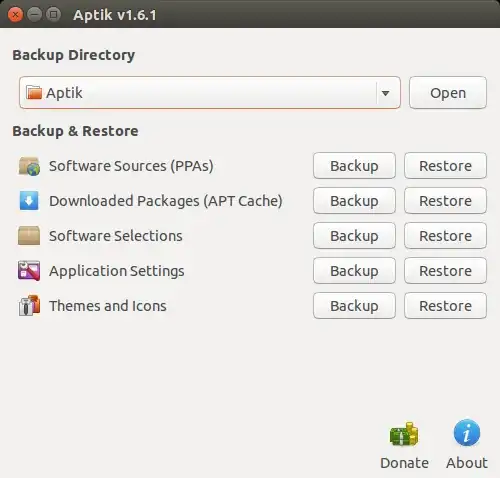Click the orange folder icon beside Aptik
Image resolution: width=500 pixels, height=478 pixels.
pos(34,93)
